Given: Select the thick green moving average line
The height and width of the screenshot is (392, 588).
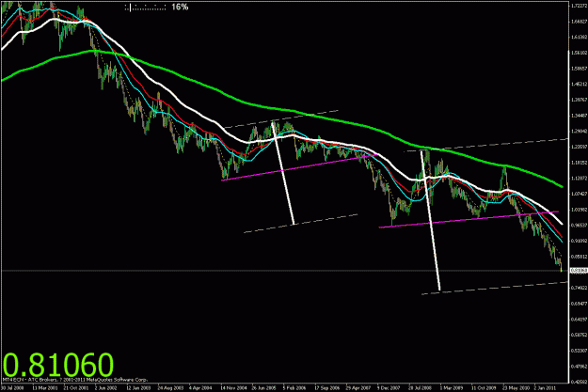Looking at the screenshot, I should click(x=281, y=109).
